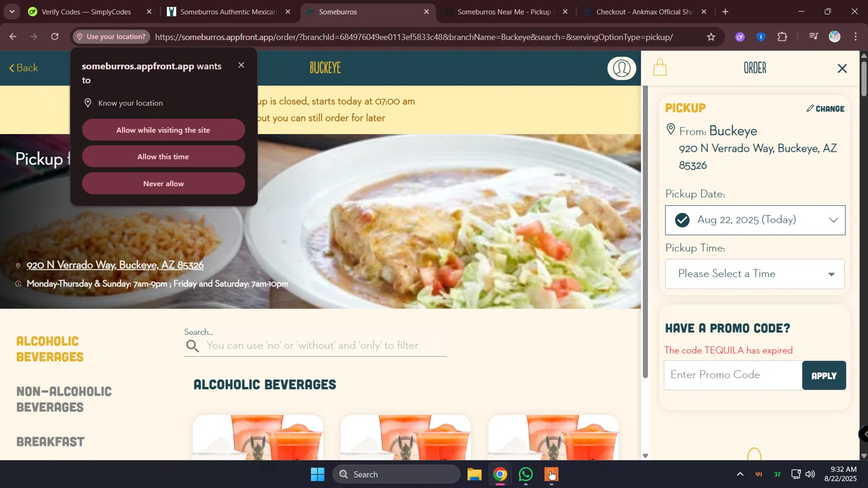The height and width of the screenshot is (488, 868).
Task: Open the user account profile icon
Action: click(621, 68)
